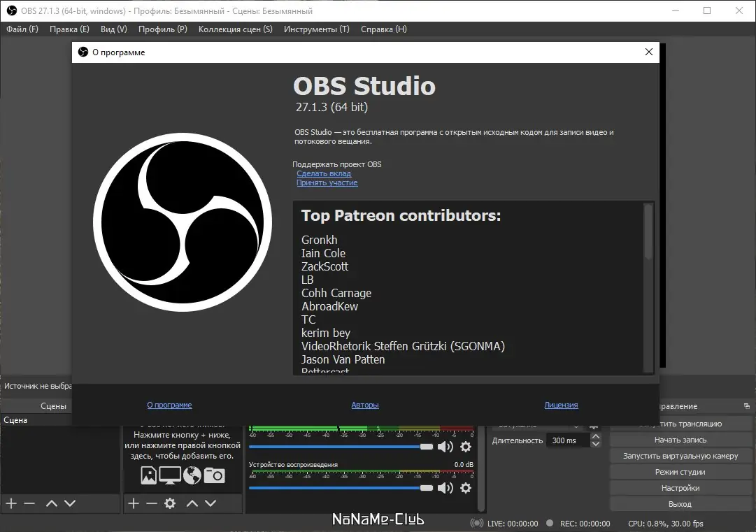Open the Файл (F) menu
This screenshot has width=756, height=532.
point(22,29)
